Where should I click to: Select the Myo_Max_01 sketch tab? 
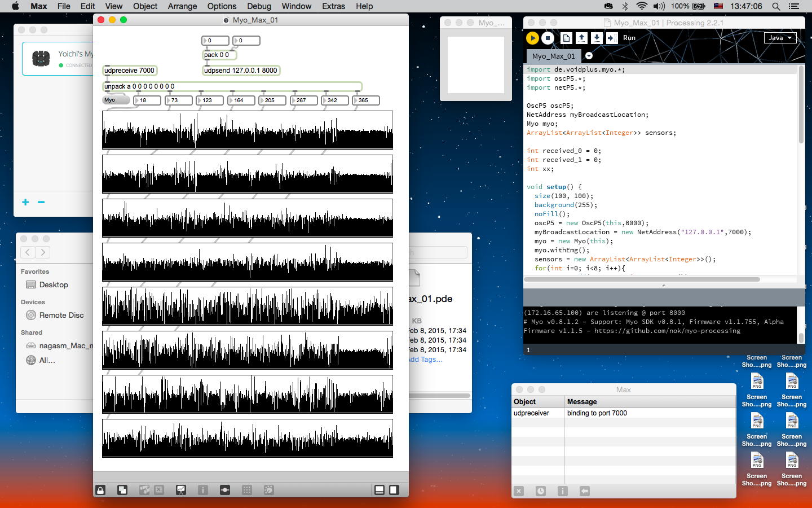click(553, 56)
